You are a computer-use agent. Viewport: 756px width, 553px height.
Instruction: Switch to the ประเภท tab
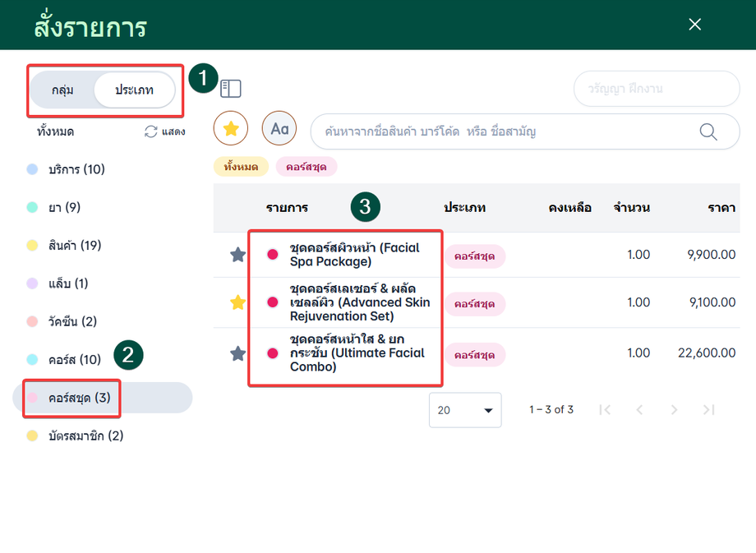[135, 90]
